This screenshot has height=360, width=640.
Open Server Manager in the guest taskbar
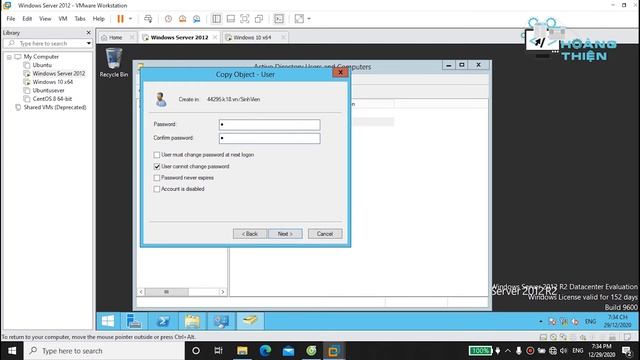[x=133, y=321]
